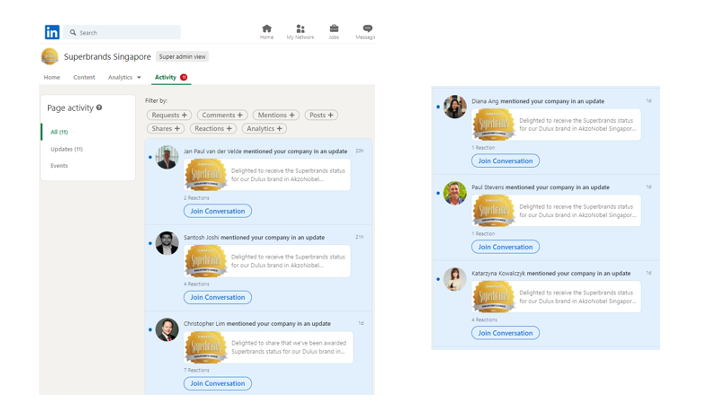Open Christopher Lim's post preview card
720x405 pixels.
click(x=268, y=347)
